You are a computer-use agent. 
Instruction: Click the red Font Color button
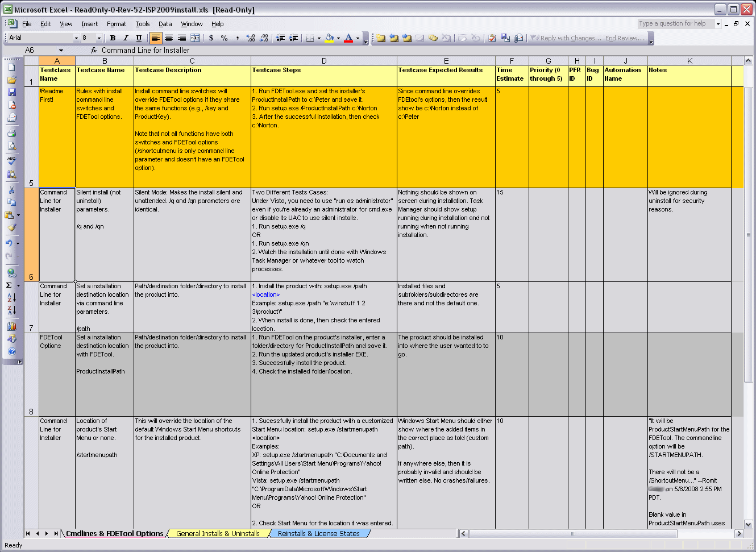click(348, 38)
